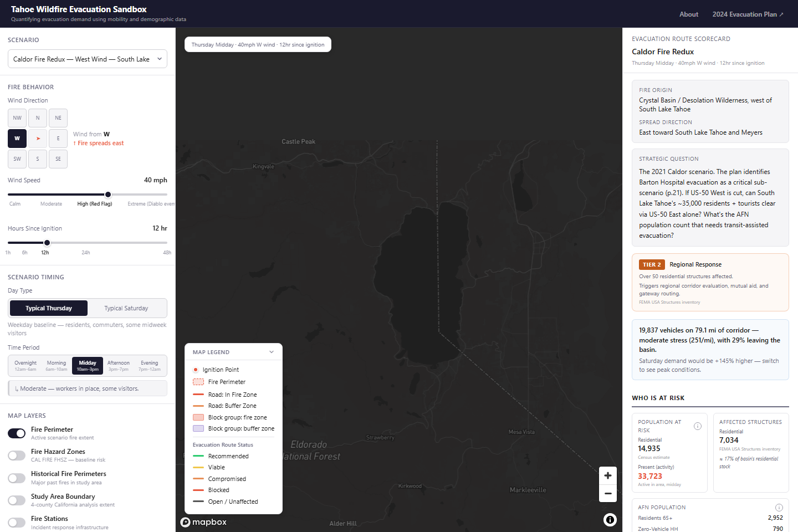Enable Historical Fire Perimeters layer
798x532 pixels.
(17, 478)
